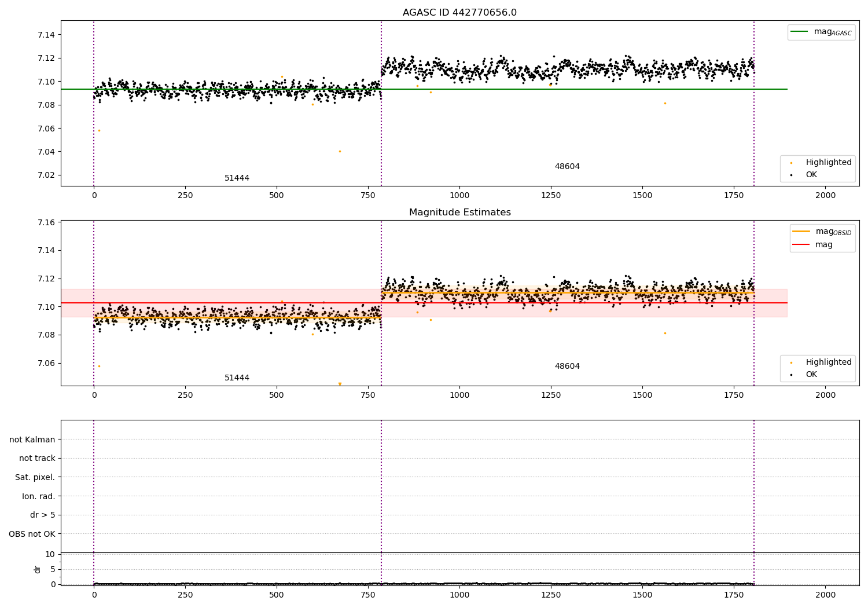Click "Highlighted" legend entry in Magnitude Estimates plot
Viewport: 868px width, 608px height.
(829, 362)
